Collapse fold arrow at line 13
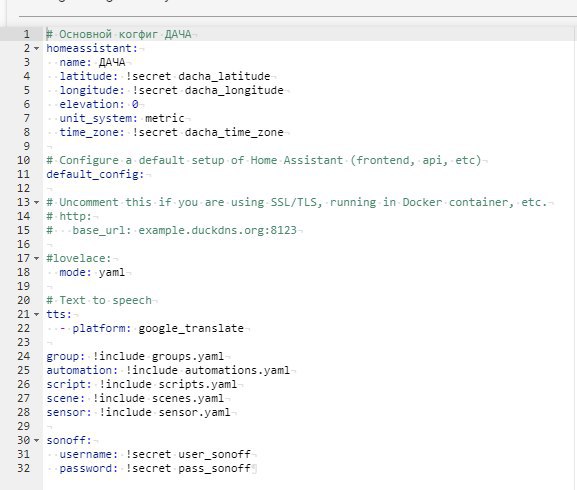577x490 pixels. 36,202
